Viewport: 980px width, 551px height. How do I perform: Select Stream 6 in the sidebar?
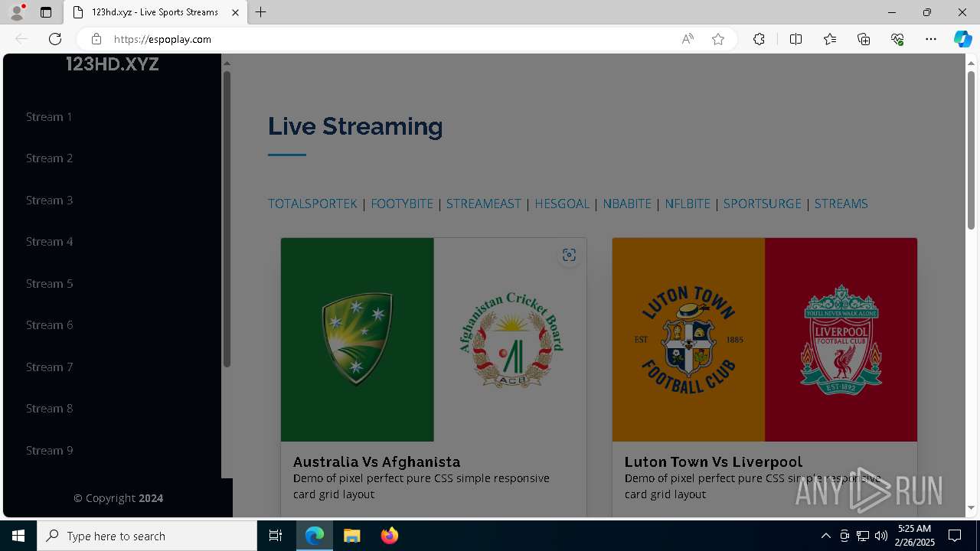49,325
